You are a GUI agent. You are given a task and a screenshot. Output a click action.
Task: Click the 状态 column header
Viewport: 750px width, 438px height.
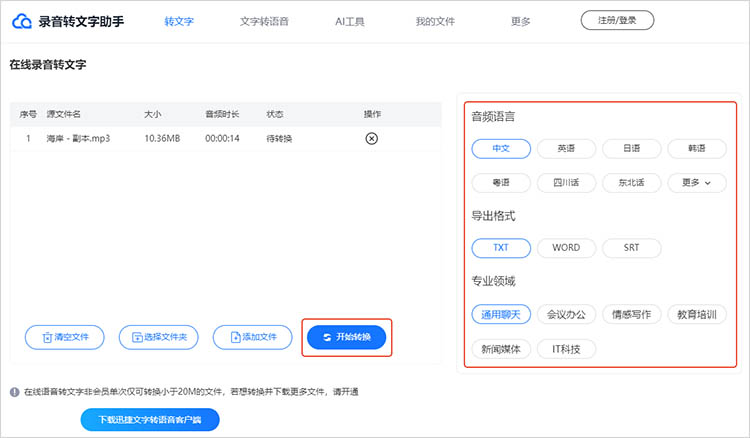(275, 114)
